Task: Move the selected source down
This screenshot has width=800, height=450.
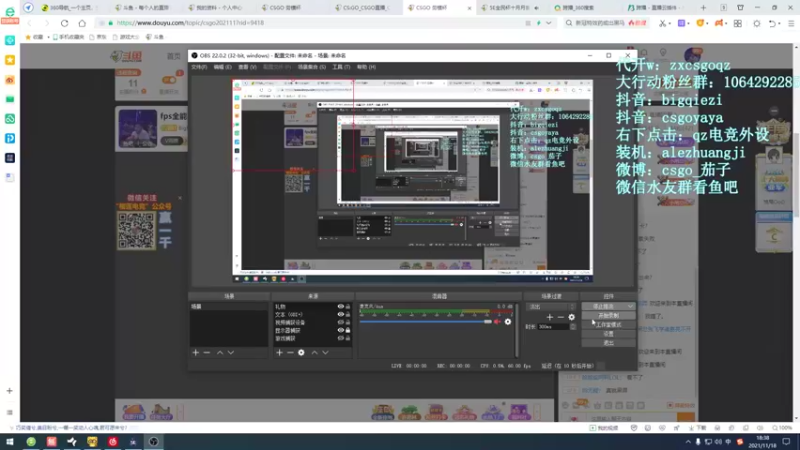Action: coord(326,353)
